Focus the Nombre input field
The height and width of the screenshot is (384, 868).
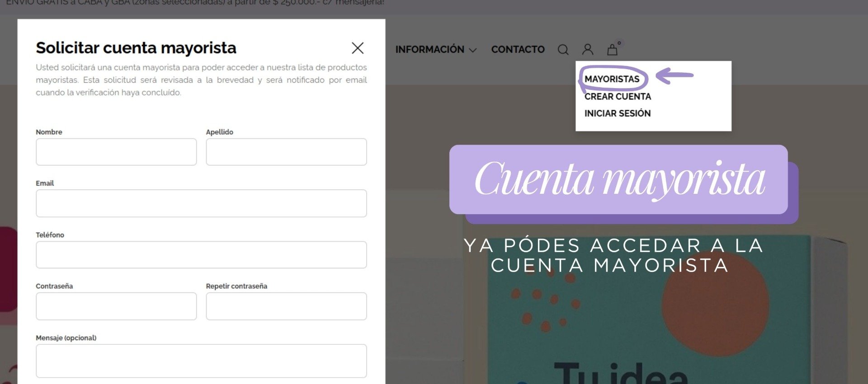(116, 152)
